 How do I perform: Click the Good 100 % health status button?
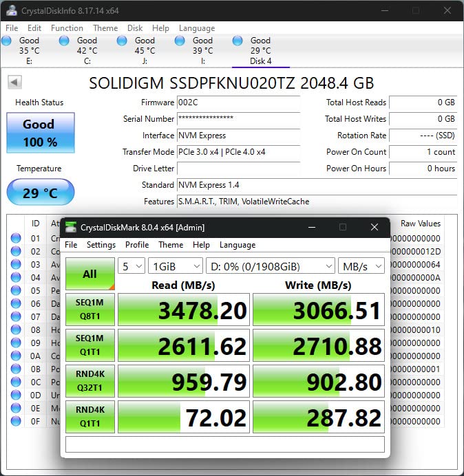click(41, 133)
